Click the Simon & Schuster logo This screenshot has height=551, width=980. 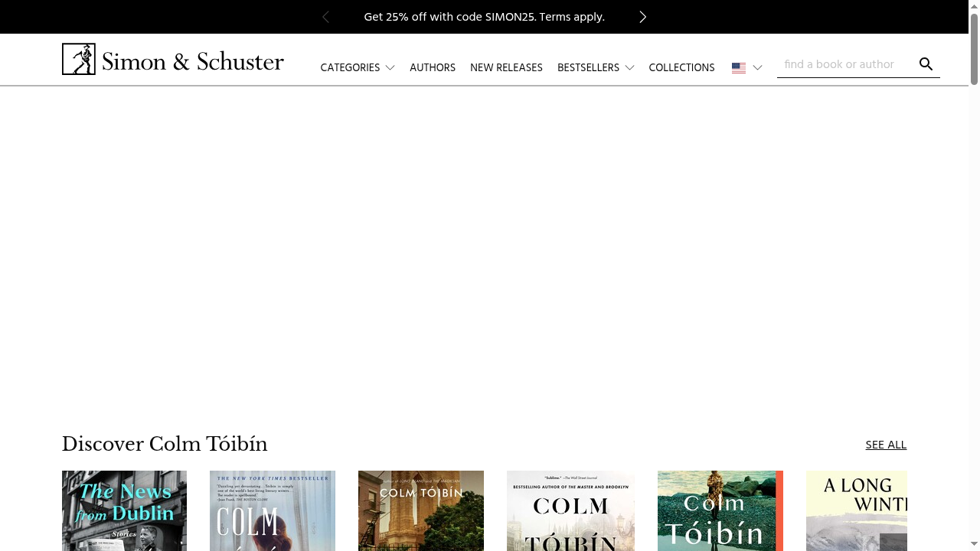[x=172, y=59]
